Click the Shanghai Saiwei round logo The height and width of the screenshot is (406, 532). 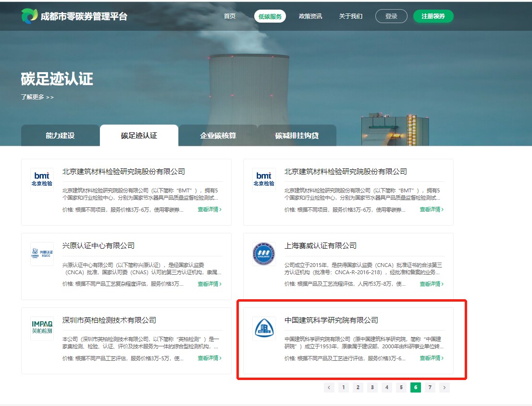click(x=264, y=254)
